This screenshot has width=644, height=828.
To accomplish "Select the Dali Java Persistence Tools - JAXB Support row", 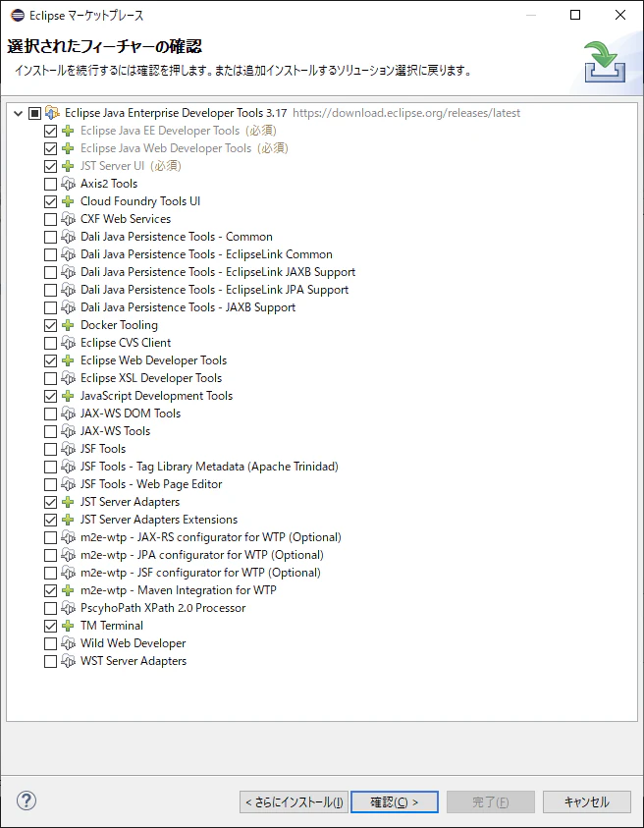I will tap(188, 307).
